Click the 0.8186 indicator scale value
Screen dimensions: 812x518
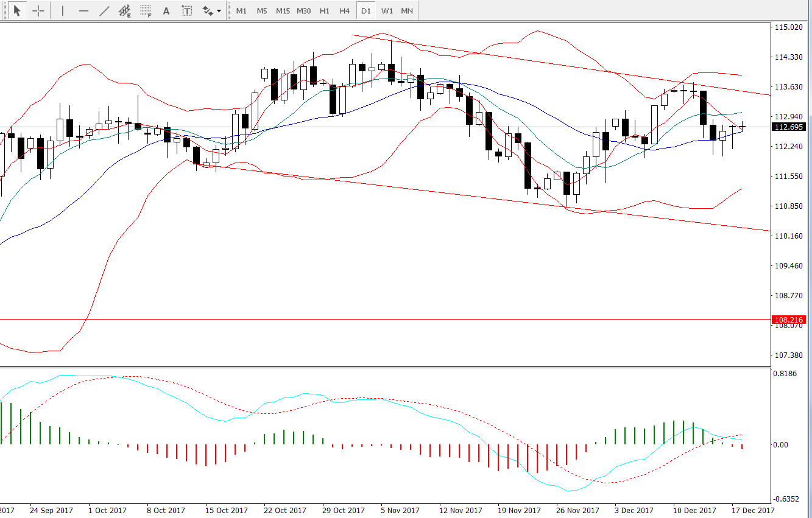pos(785,374)
